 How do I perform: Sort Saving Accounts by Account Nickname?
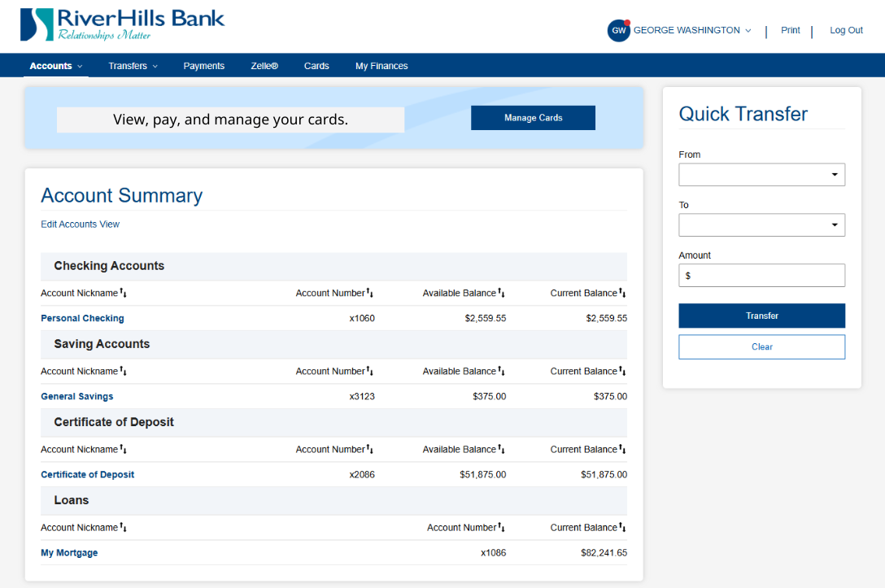[x=84, y=372]
